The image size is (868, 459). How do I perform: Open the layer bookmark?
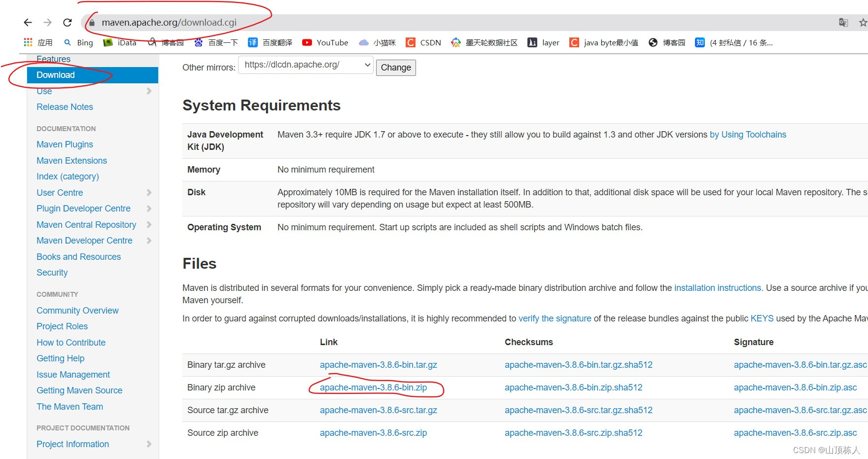point(544,42)
